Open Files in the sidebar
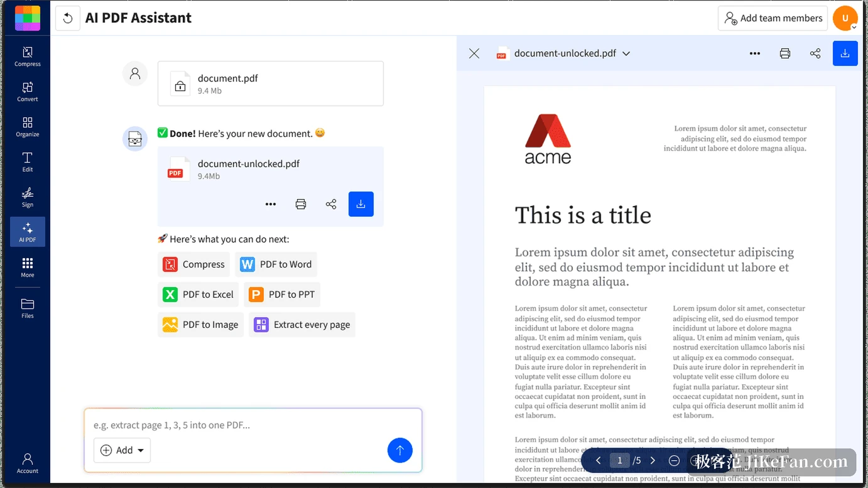 pos(28,308)
